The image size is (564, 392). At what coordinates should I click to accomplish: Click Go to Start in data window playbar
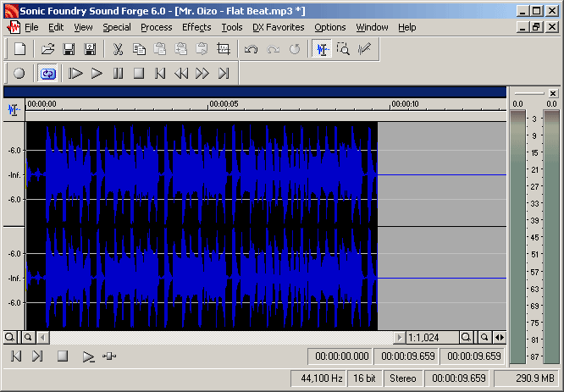pyautogui.click(x=16, y=356)
